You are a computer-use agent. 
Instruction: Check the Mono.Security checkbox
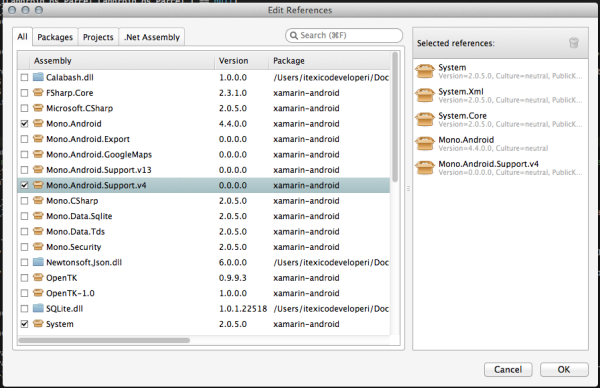tap(24, 247)
